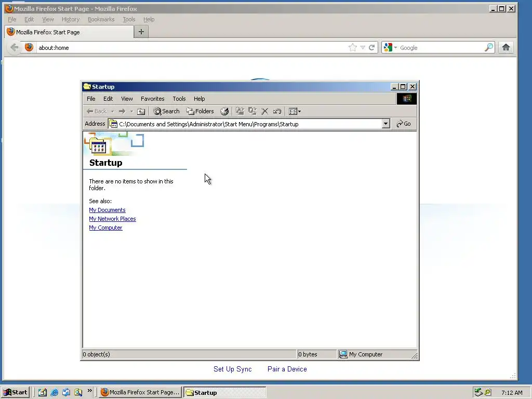Image resolution: width=532 pixels, height=399 pixels.
Task: Open the Google search engine dropdown
Action: (x=390, y=47)
